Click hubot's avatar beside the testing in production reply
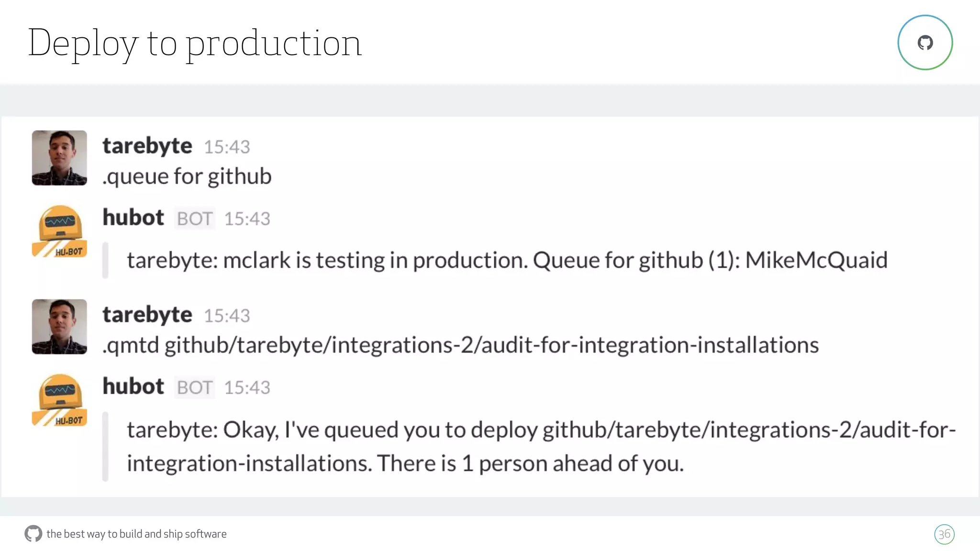This screenshot has height=551, width=980. (x=59, y=231)
